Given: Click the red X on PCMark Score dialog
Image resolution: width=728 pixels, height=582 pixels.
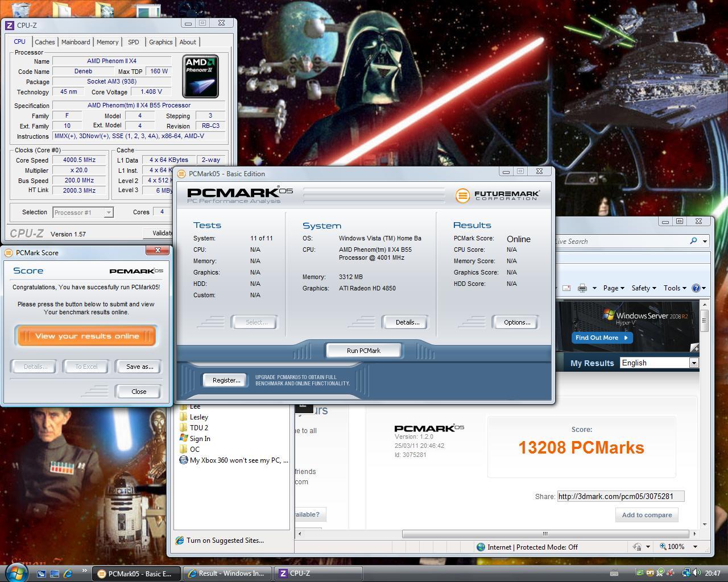Looking at the screenshot, I should (158, 250).
